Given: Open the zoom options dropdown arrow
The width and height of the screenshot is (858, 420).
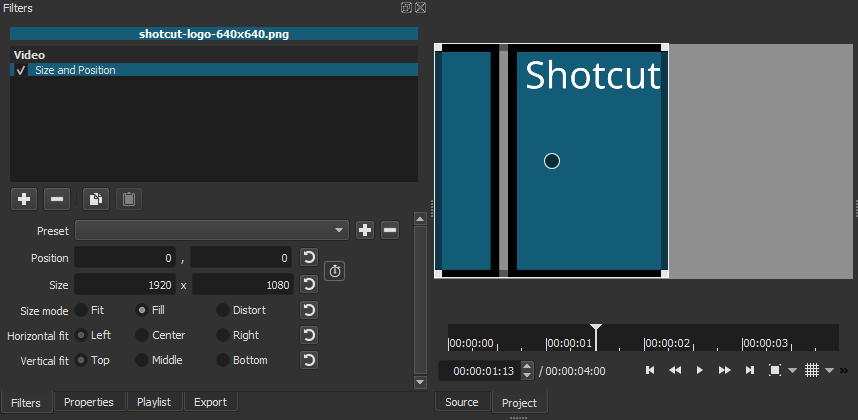Looking at the screenshot, I should (792, 370).
